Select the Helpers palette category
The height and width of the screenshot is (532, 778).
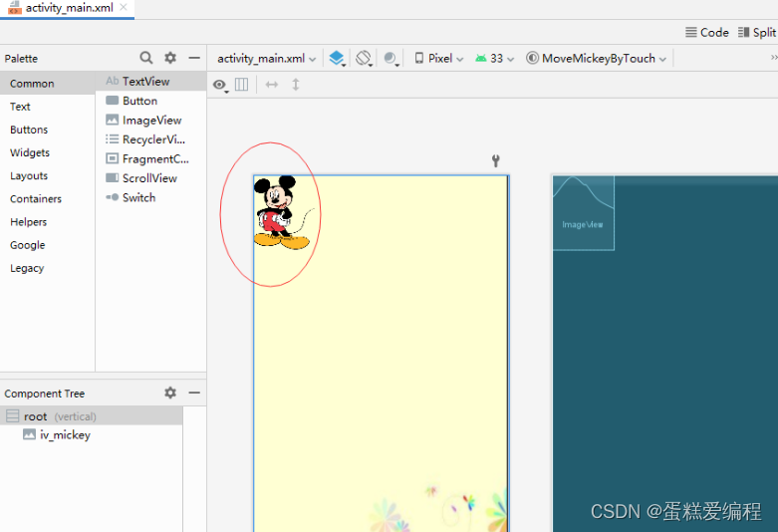coord(47,222)
